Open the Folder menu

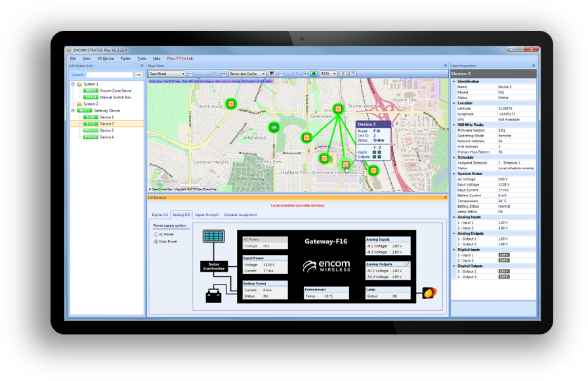click(125, 58)
